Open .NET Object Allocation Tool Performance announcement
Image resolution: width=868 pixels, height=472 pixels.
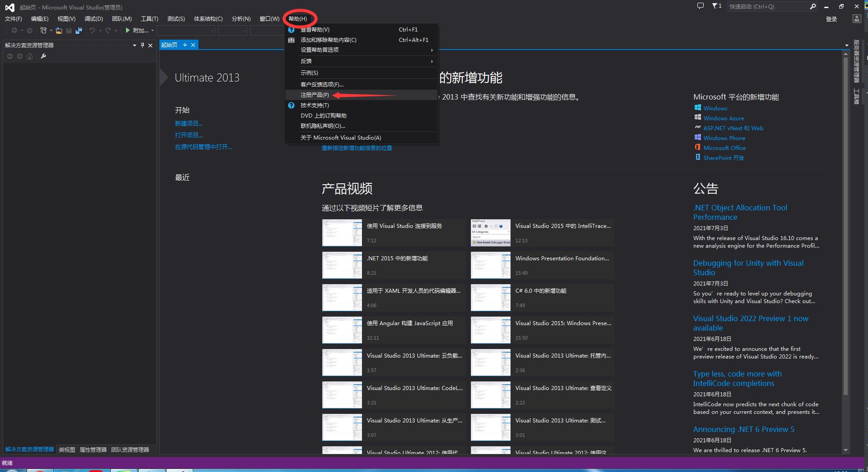pos(740,212)
